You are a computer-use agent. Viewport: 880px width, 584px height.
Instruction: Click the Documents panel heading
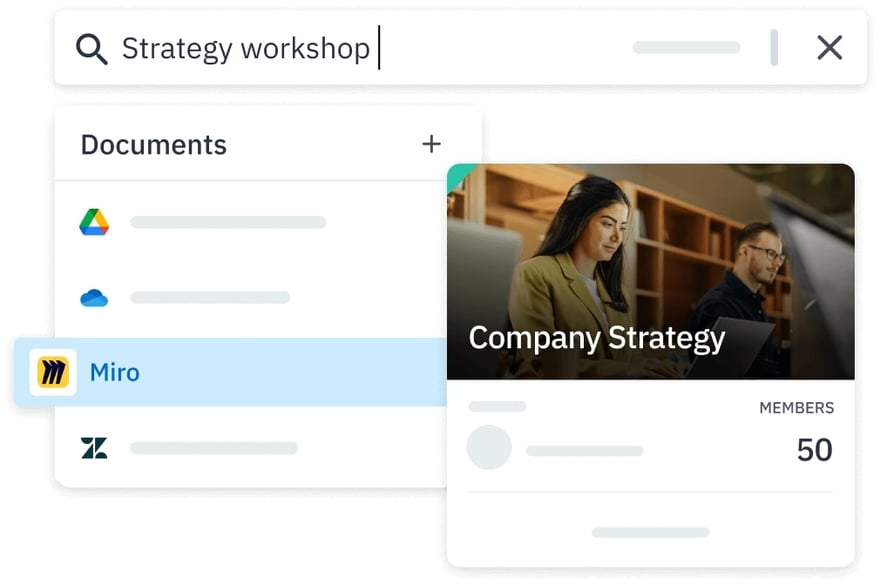coord(154,145)
